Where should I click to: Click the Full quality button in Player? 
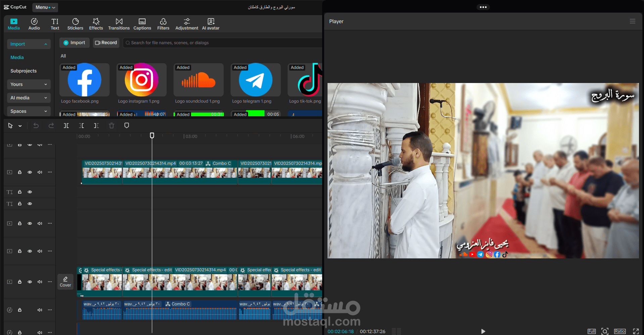(592, 331)
